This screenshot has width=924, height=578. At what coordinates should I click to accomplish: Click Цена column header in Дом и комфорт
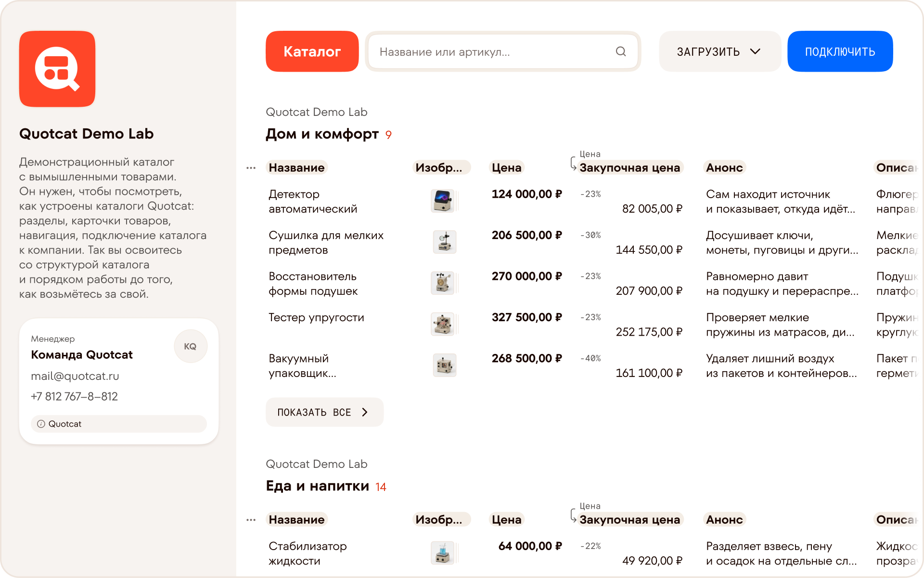[506, 167]
